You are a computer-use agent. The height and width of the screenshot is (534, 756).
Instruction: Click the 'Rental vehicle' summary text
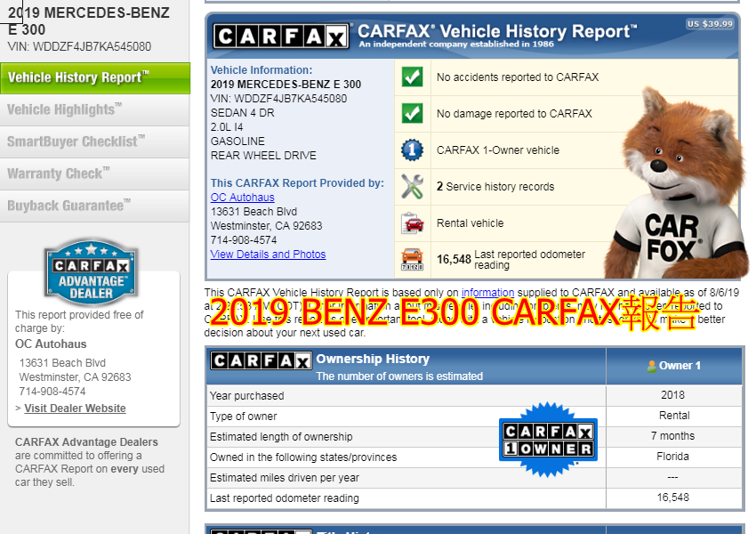tap(470, 223)
